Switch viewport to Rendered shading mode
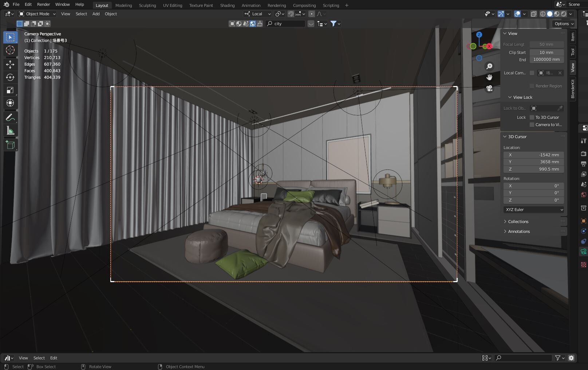Viewport: 588px width, 370px height. 564,14
